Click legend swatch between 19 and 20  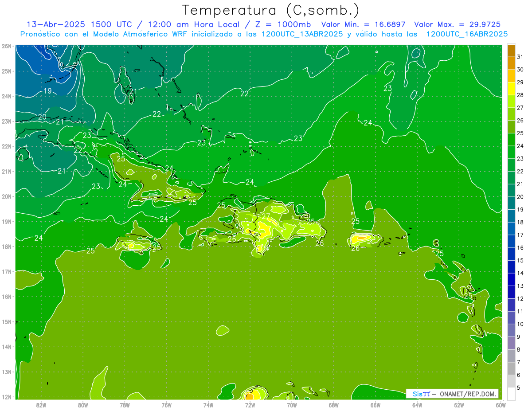click(511, 203)
